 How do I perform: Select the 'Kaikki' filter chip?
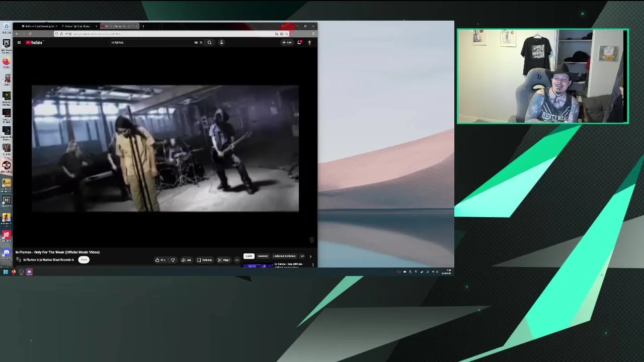(249, 256)
